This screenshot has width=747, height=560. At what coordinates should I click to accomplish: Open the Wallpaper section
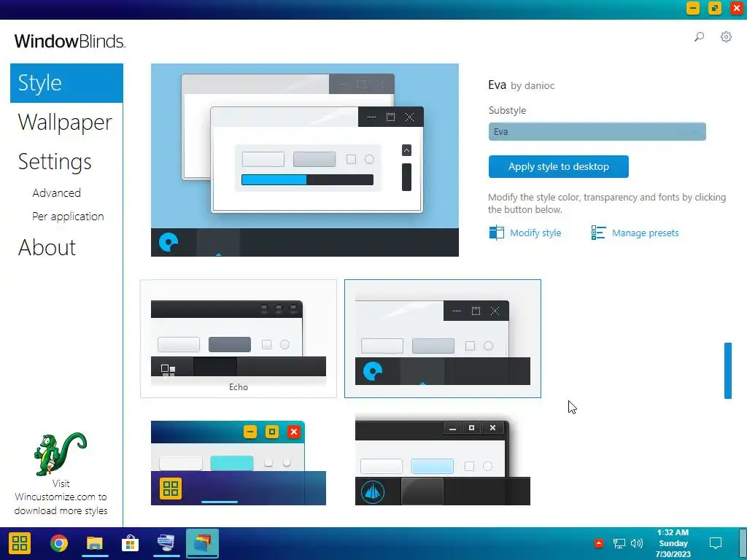coord(65,122)
